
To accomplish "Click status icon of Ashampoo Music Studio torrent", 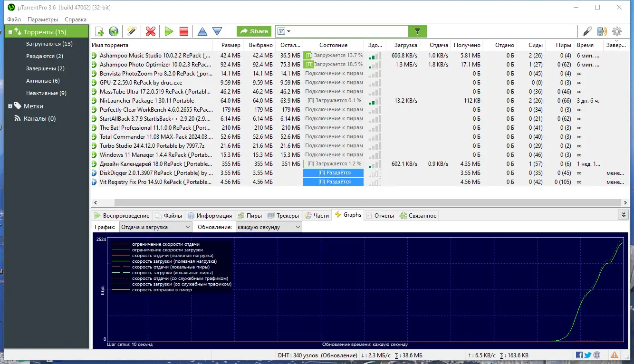I will coord(95,56).
